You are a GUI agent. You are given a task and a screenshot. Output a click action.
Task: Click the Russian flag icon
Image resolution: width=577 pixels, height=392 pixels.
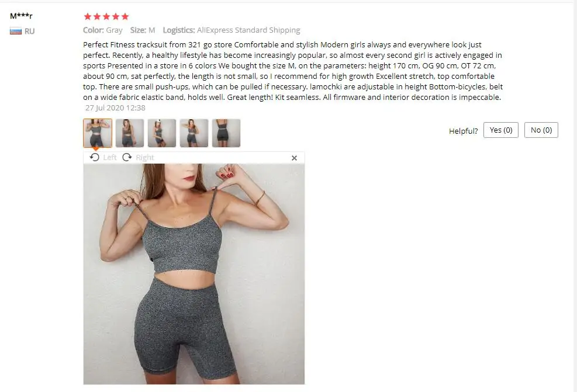point(15,32)
